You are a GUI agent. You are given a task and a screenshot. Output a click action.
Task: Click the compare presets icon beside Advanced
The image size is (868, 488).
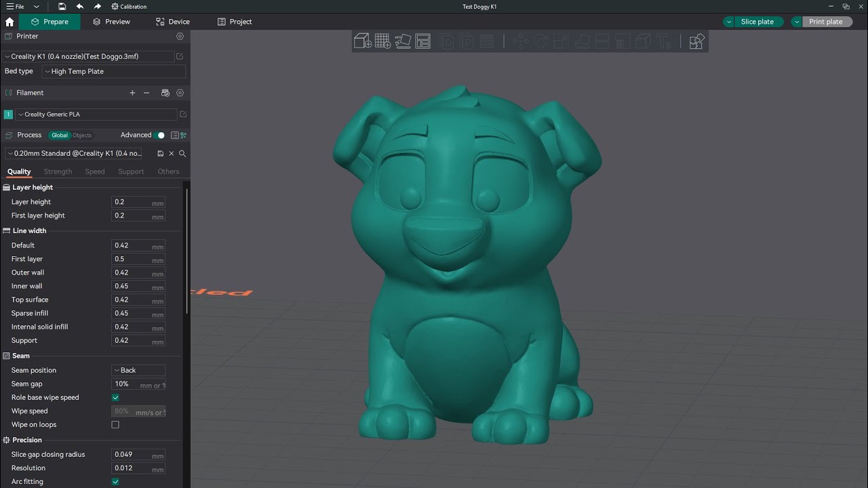point(183,136)
